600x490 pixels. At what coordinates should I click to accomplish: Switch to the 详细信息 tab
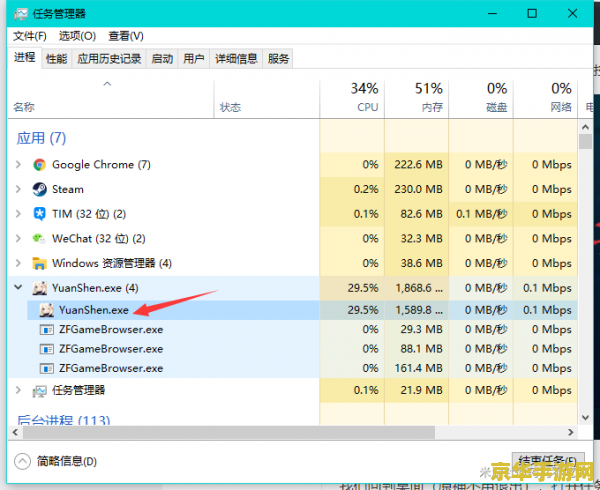coord(237,59)
